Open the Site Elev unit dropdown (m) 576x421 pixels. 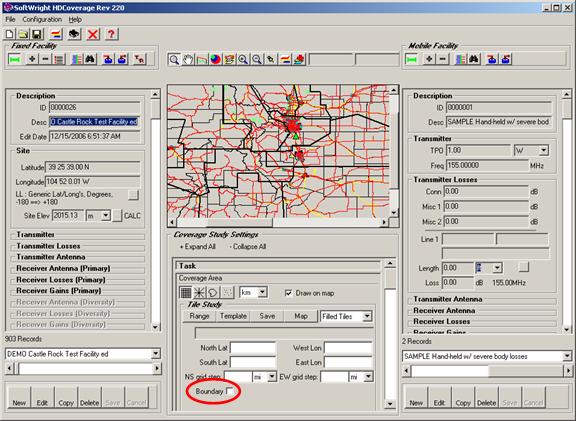[x=105, y=215]
